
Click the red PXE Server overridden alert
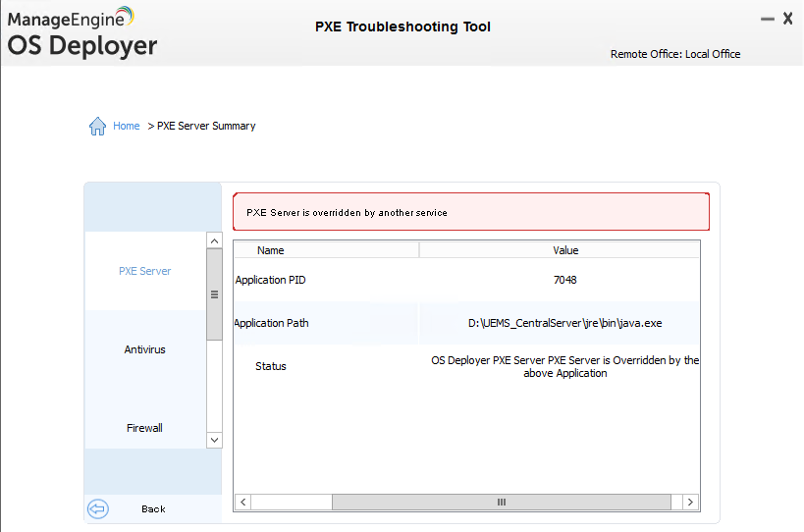tap(471, 212)
